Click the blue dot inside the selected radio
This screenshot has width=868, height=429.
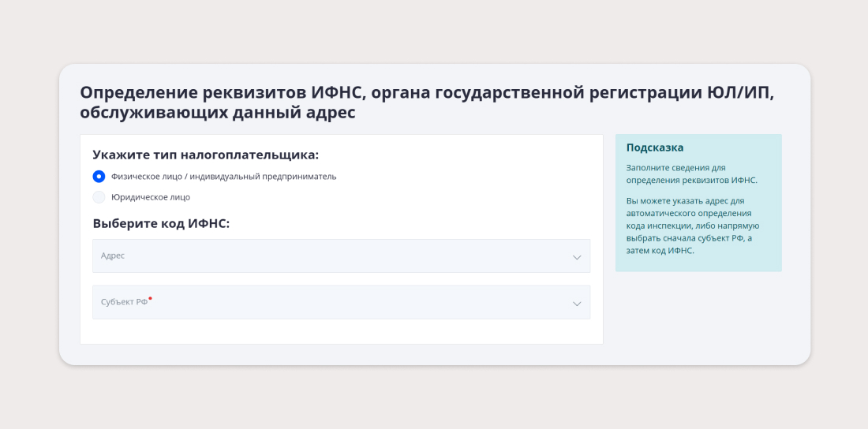(99, 177)
